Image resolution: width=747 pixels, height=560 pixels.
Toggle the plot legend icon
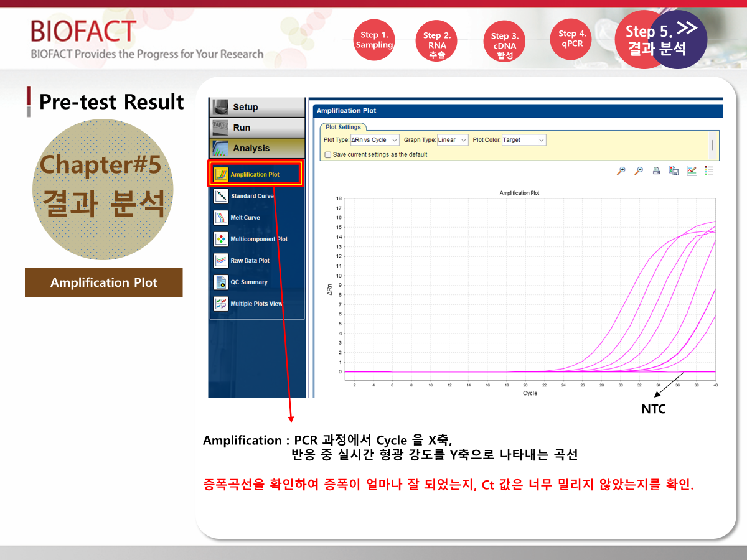point(709,171)
